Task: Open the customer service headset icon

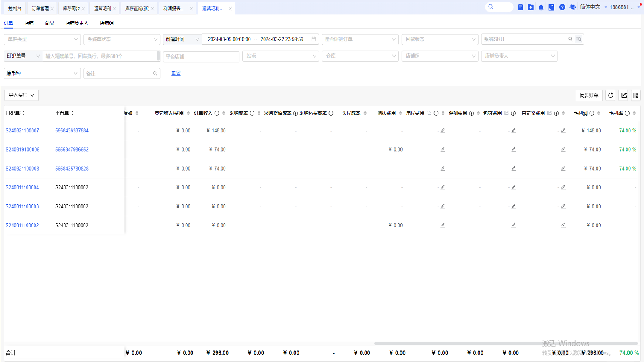Action: pyautogui.click(x=572, y=7)
